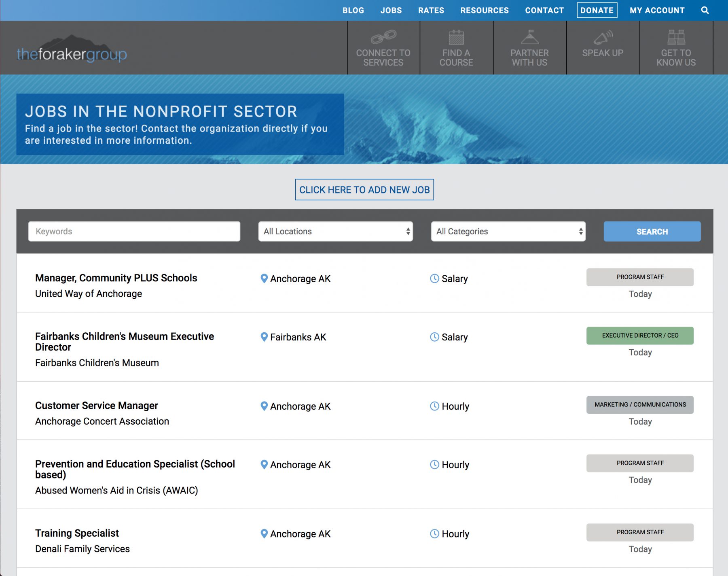
Task: Click 'Fairbanks Children's Museum' organization text
Action: (97, 363)
